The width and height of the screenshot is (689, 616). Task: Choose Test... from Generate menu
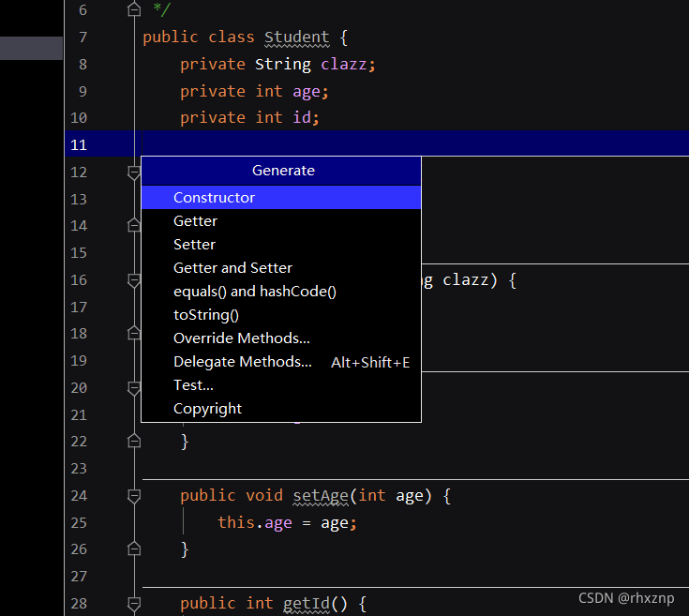click(x=281, y=385)
